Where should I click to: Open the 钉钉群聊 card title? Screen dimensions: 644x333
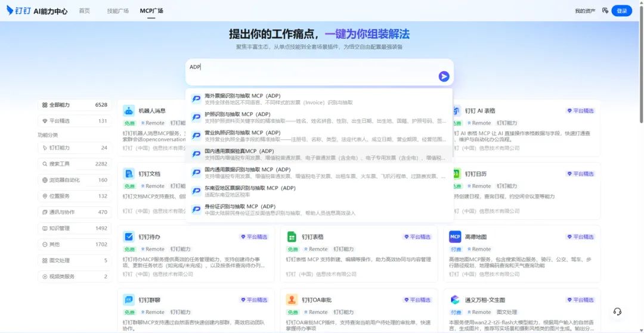pos(149,300)
